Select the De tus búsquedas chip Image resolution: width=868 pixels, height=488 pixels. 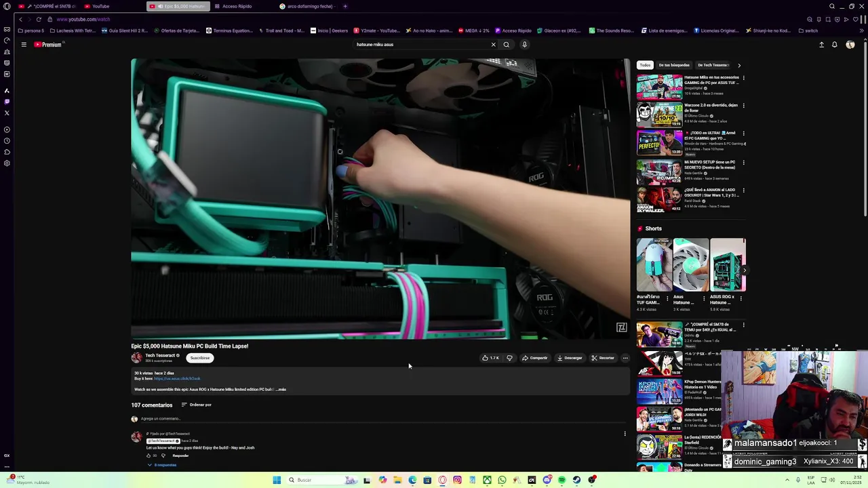pyautogui.click(x=674, y=65)
